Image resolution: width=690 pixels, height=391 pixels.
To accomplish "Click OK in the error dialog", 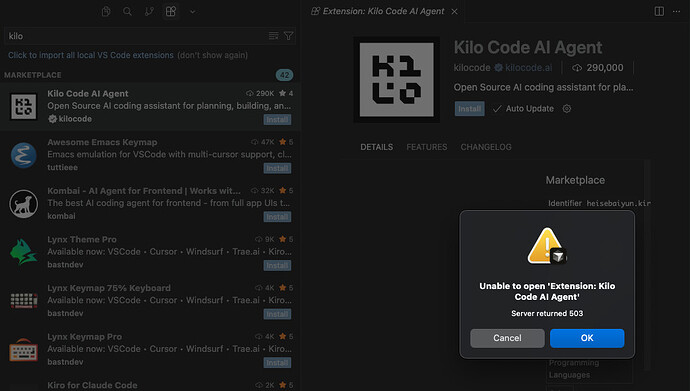I will pyautogui.click(x=587, y=338).
